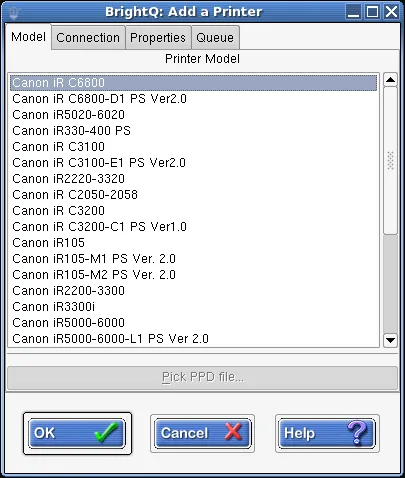Choose Canon iR105-M2 PS Ver. 2.0
The height and width of the screenshot is (478, 405).
pos(194,275)
